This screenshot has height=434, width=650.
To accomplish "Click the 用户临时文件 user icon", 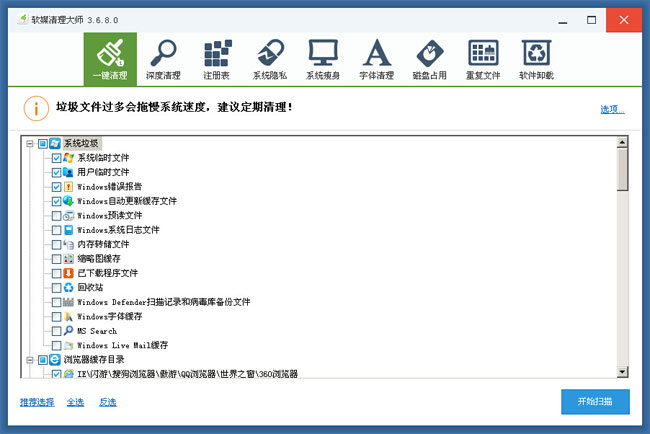I will pyautogui.click(x=68, y=172).
